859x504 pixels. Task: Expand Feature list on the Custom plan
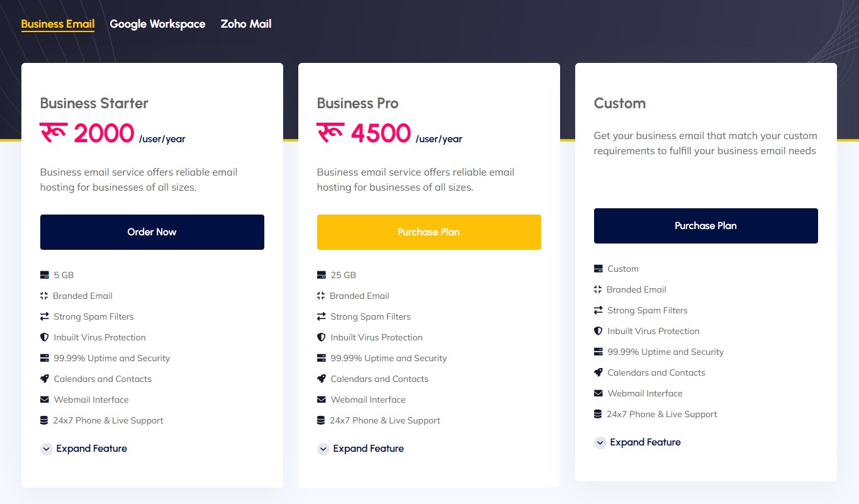[x=637, y=442]
